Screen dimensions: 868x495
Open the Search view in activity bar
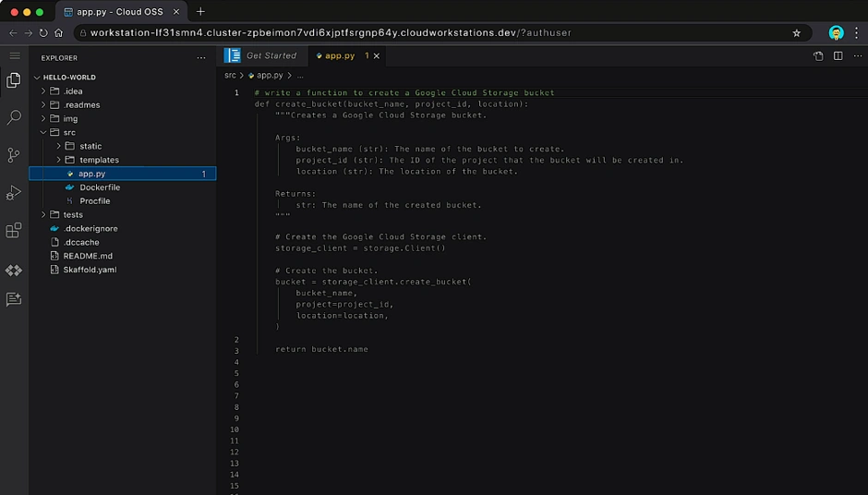click(x=14, y=117)
